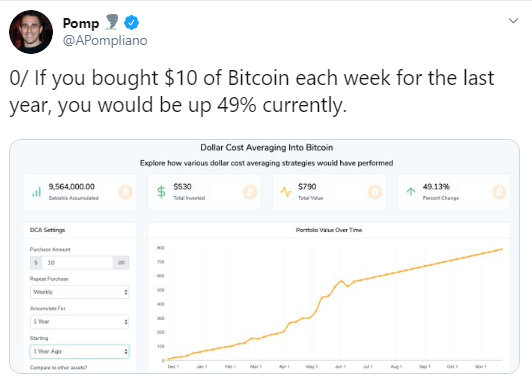Click the blue verified badge icon
This screenshot has width=532, height=388.
(131, 23)
